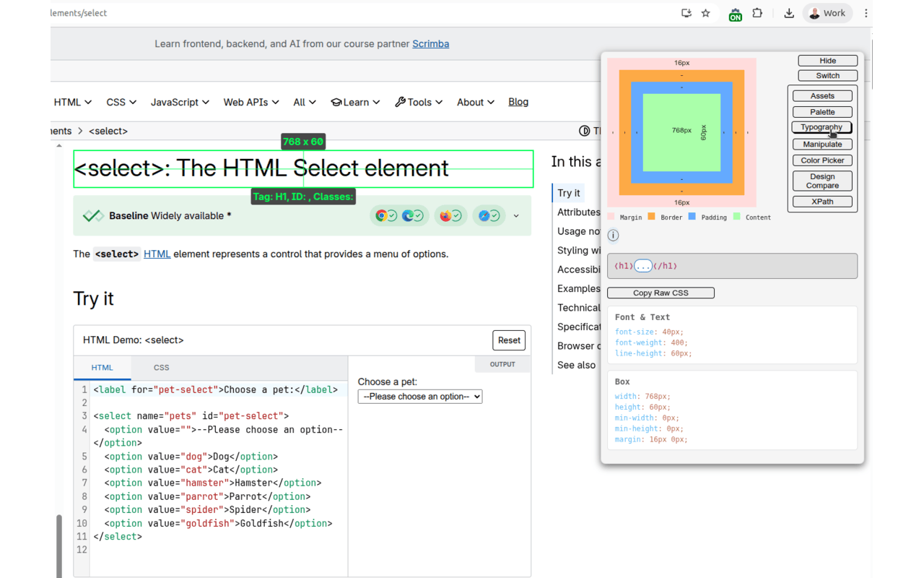Open the info icon below the box model diagram
This screenshot has width=924, height=578.
tap(612, 235)
